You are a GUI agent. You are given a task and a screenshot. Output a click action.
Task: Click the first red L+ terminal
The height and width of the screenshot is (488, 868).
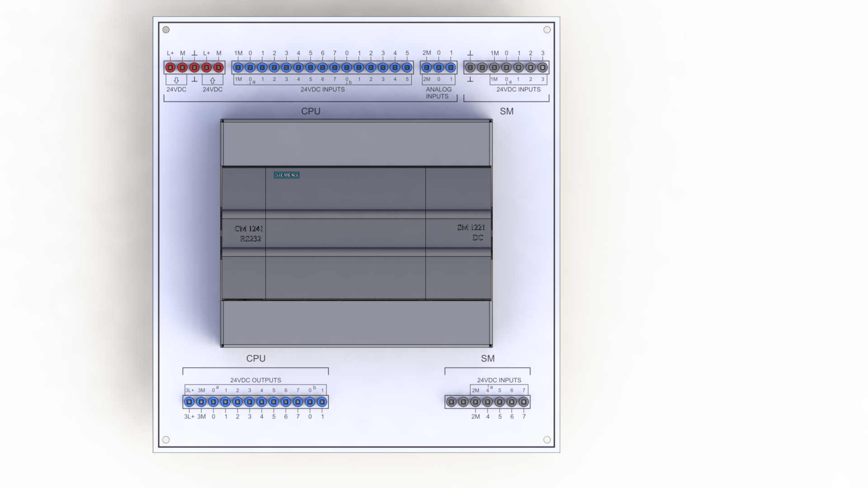click(170, 68)
